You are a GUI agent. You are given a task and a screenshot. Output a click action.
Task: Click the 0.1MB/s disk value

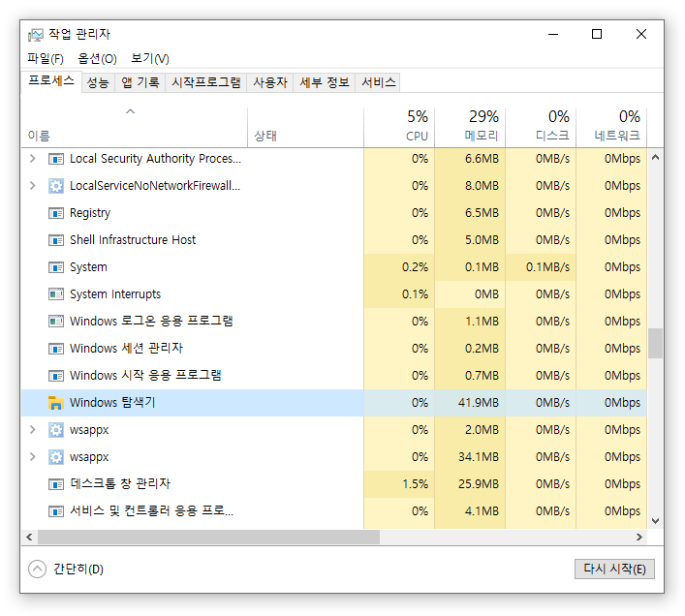[547, 267]
